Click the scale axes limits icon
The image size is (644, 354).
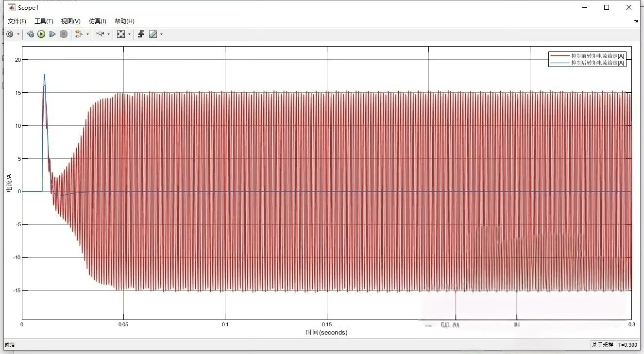click(121, 34)
